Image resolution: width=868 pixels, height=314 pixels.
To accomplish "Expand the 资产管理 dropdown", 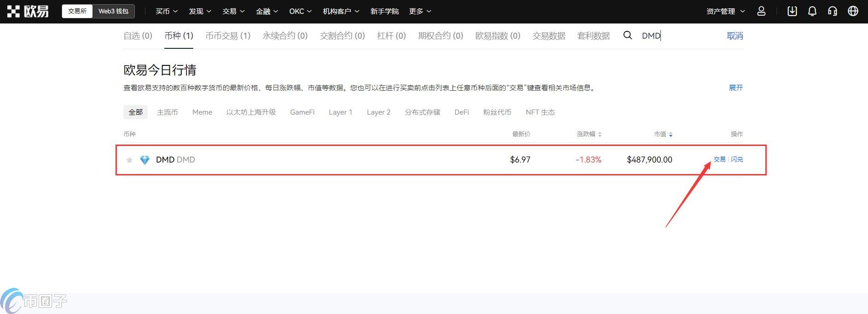I will tap(726, 11).
